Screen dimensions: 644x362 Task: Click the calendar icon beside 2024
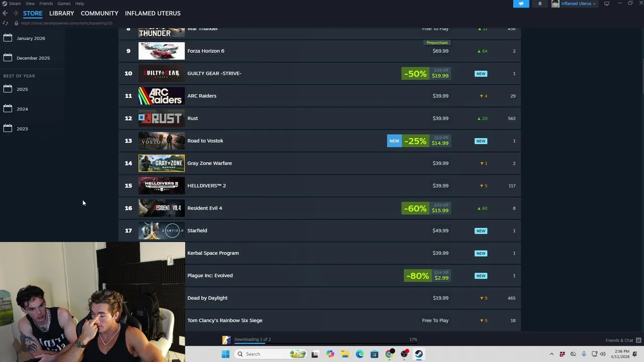(8, 109)
